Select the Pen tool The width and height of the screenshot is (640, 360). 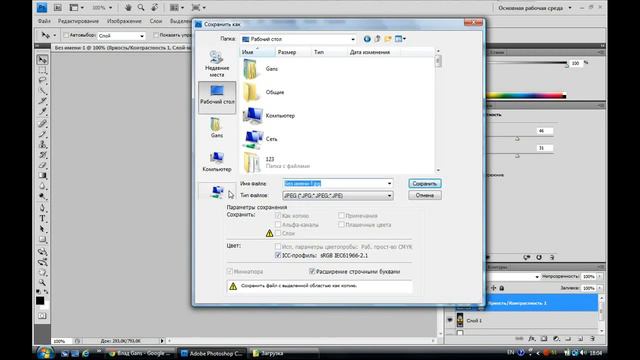42,208
